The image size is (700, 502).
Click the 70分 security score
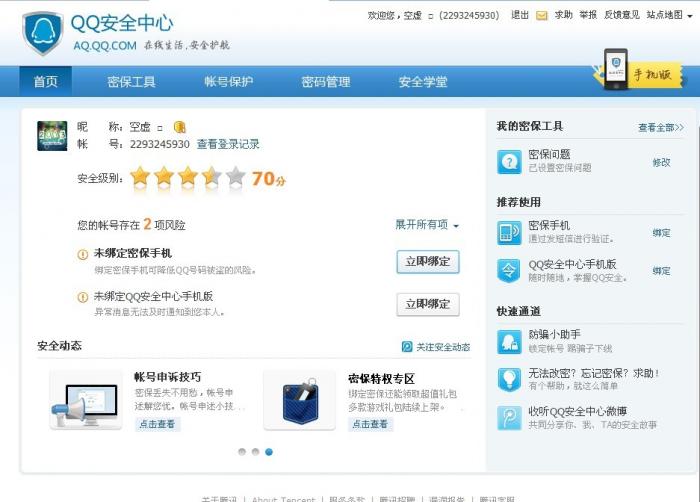pyautogui.click(x=269, y=179)
